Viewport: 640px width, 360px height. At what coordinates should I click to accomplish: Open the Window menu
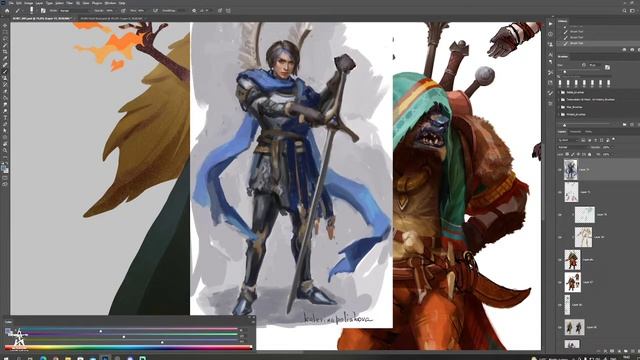click(x=110, y=3)
